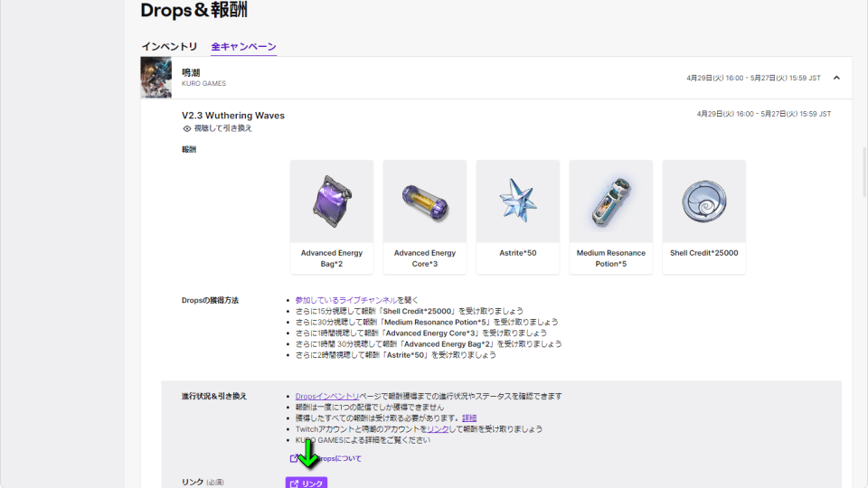
Task: Collapse the 鳴潮 campaign chevron
Action: click(836, 78)
